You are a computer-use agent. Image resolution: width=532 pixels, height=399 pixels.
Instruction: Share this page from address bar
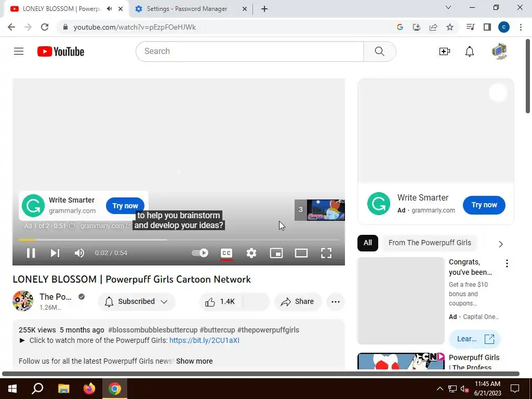[x=433, y=27]
